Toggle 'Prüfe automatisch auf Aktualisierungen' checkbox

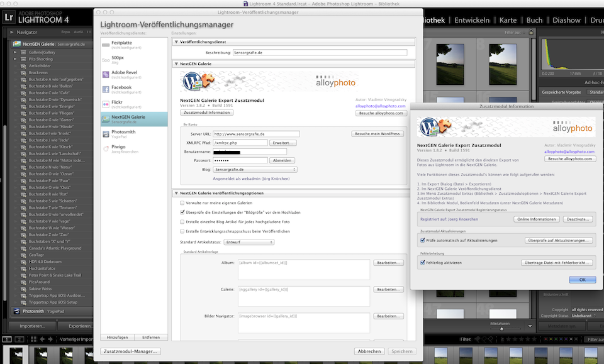click(x=423, y=240)
